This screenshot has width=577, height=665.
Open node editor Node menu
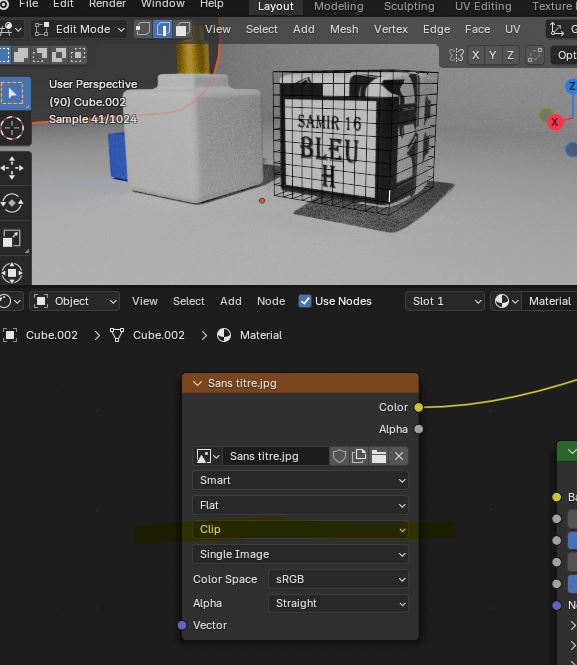(271, 302)
